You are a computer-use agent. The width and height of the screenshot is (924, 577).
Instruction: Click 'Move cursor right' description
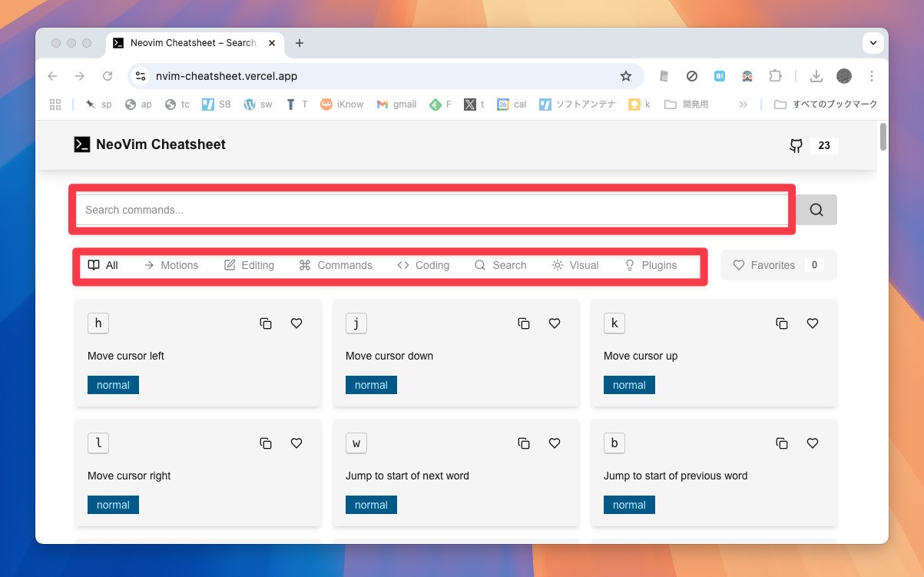[129, 476]
